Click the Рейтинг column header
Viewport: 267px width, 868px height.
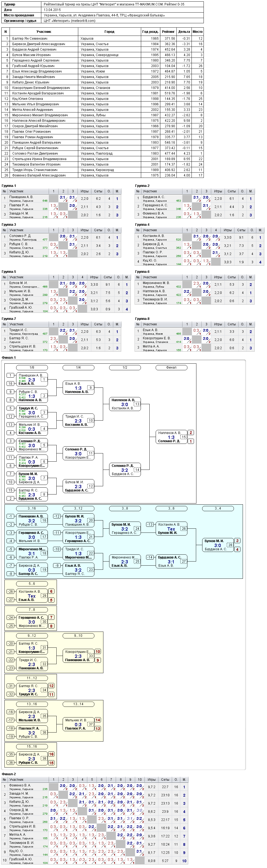168,32
